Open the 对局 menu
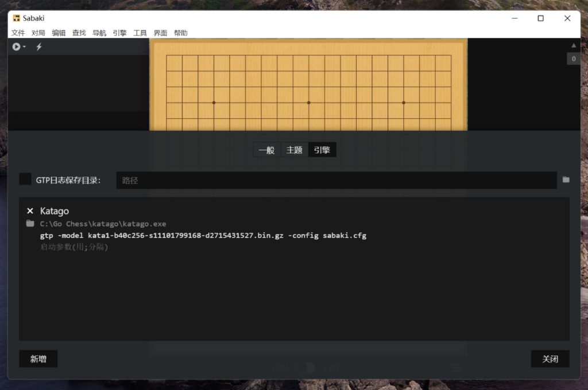 pos(38,33)
